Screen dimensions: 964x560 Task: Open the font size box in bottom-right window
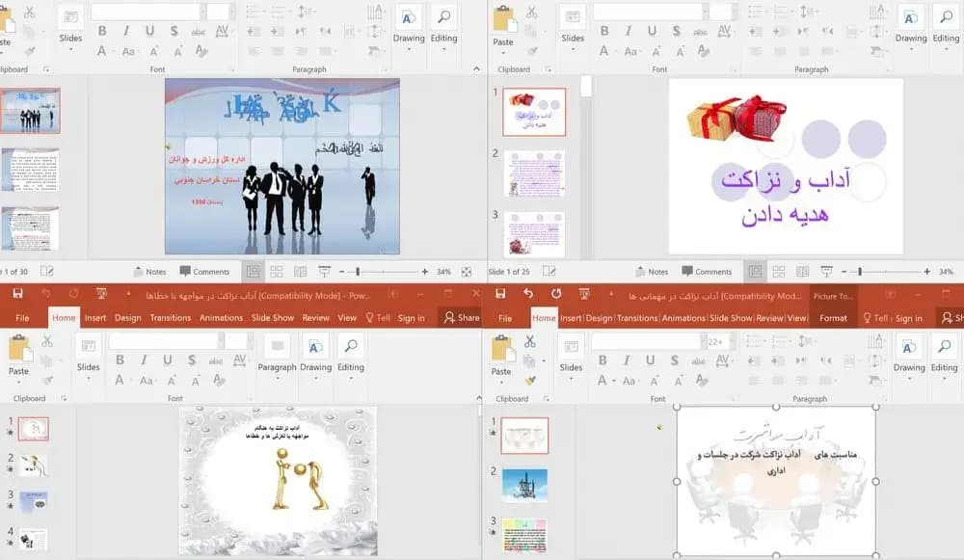pos(718,341)
